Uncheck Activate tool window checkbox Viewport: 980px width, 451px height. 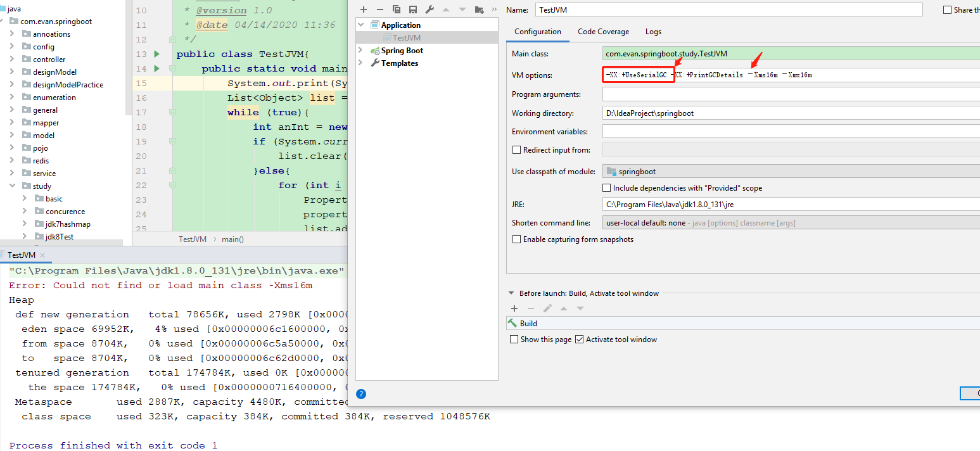coord(579,340)
